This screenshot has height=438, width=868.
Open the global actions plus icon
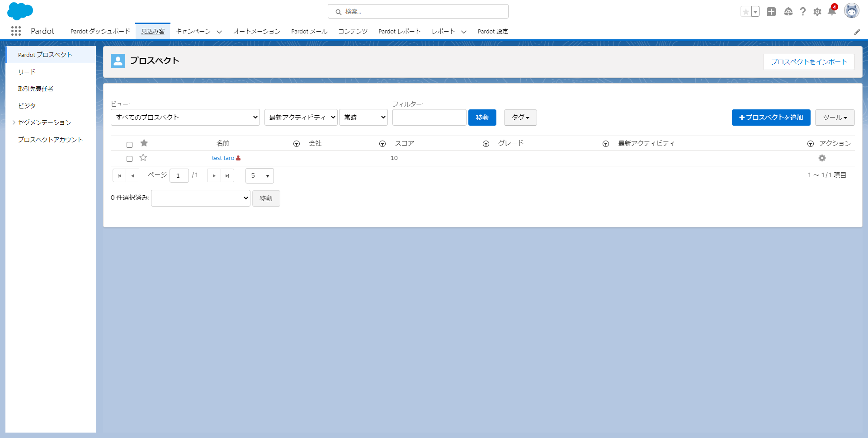[x=771, y=12]
